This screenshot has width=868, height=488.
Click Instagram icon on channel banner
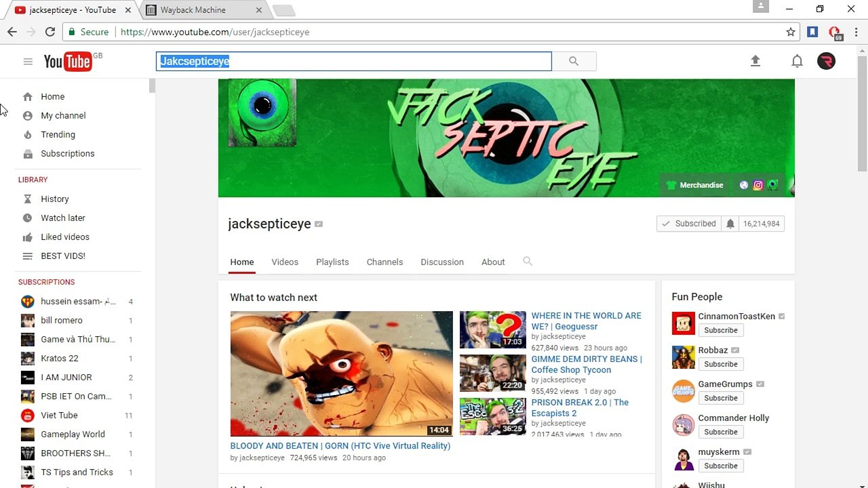click(x=758, y=185)
